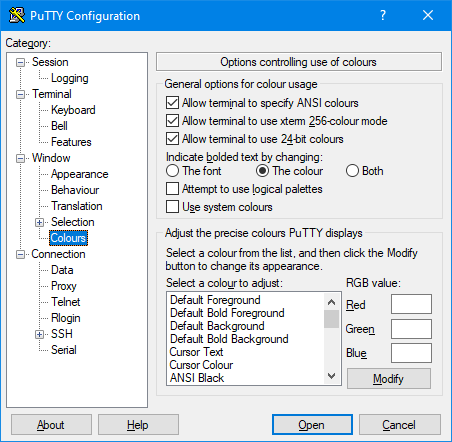Viewport: 452px width, 442px height.
Task: Click the colour list scroll up arrow
Action: (x=331, y=302)
